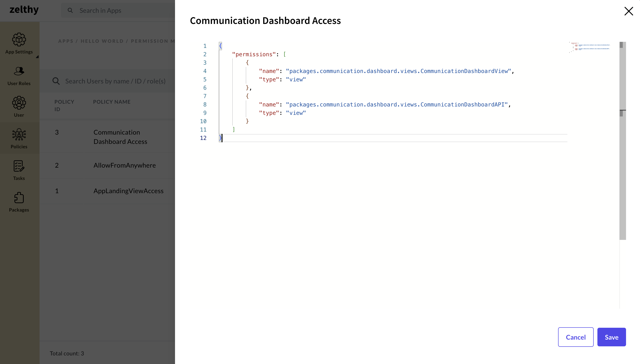Click the CommunicationDashboardAPI string on line 8

[x=397, y=105]
